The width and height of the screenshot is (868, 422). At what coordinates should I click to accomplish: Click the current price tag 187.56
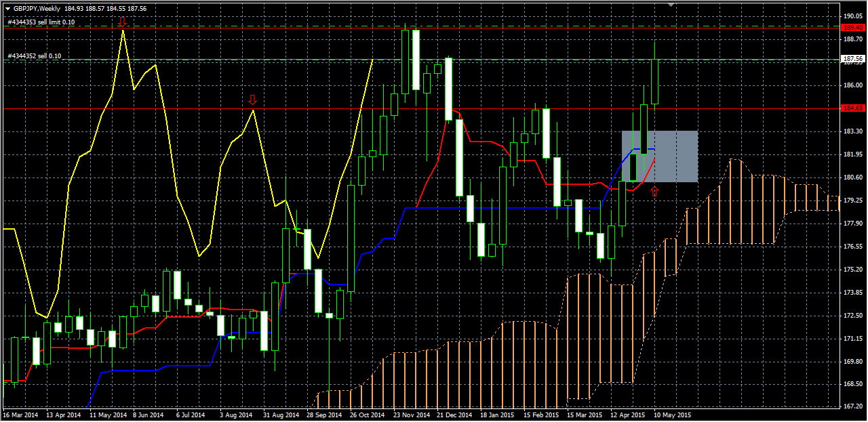(852, 59)
